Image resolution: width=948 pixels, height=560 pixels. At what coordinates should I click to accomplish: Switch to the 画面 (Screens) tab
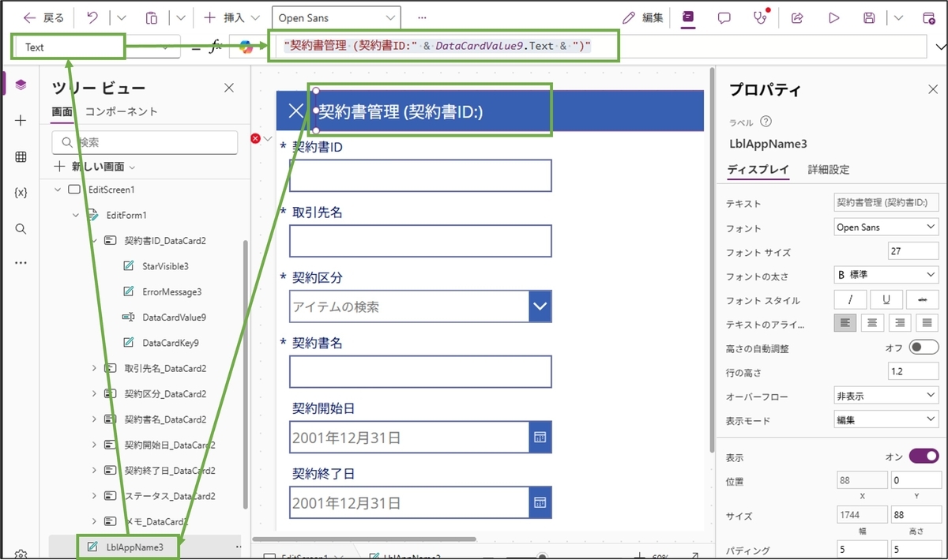62,112
